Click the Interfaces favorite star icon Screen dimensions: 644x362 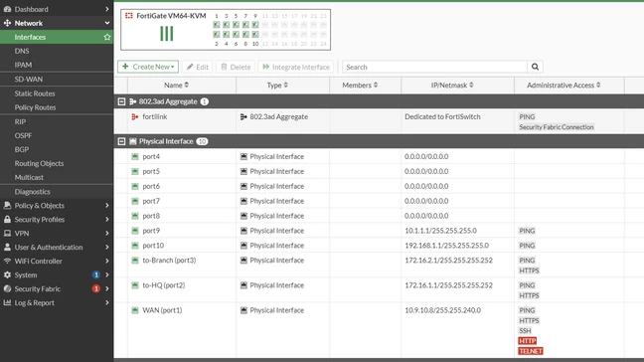point(107,37)
